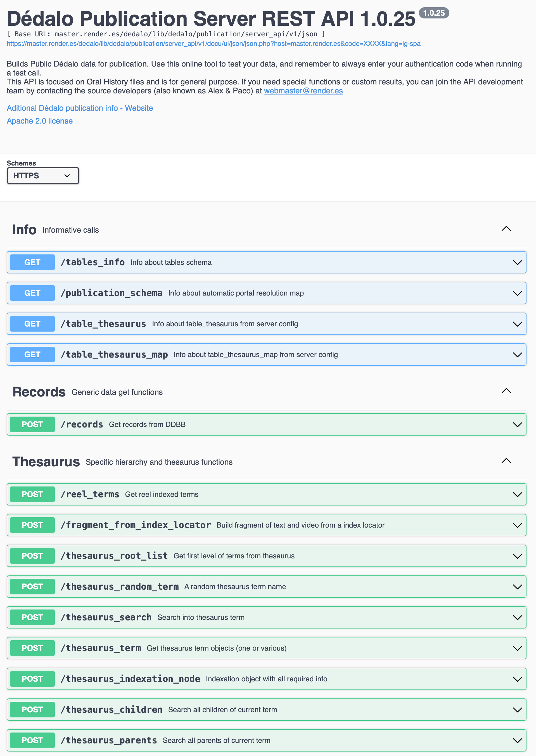The width and height of the screenshot is (536, 756).
Task: Collapse the Thesaurus section chevron
Action: [x=506, y=461]
